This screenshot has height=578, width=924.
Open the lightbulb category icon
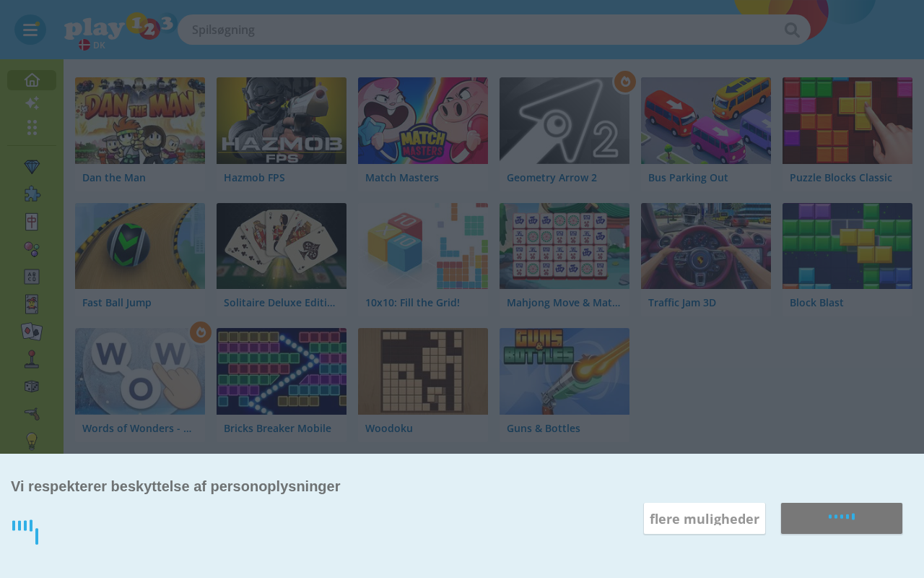pyautogui.click(x=32, y=441)
